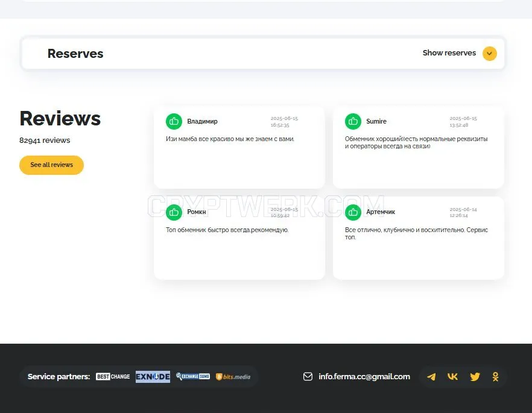Open the "See all reviews" button
Screen dimensions: 532x413
pyautogui.click(x=52, y=165)
